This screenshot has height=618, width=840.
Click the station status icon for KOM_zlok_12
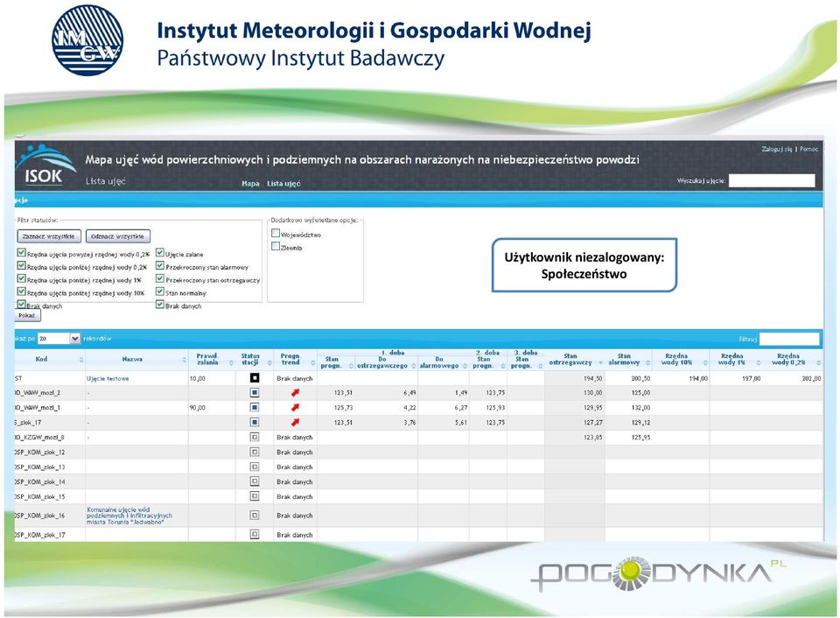255,453
